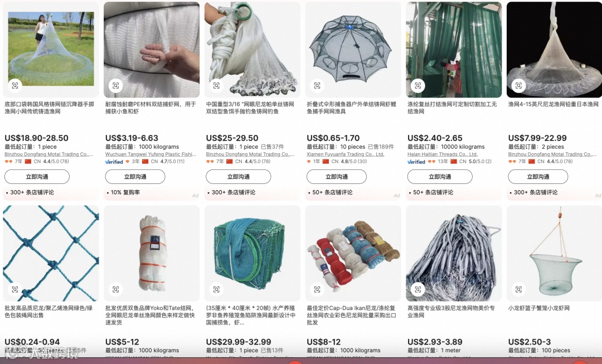Open Haian Haitian Threads Co., Ltd. link
The image size is (602, 364).
442,154
